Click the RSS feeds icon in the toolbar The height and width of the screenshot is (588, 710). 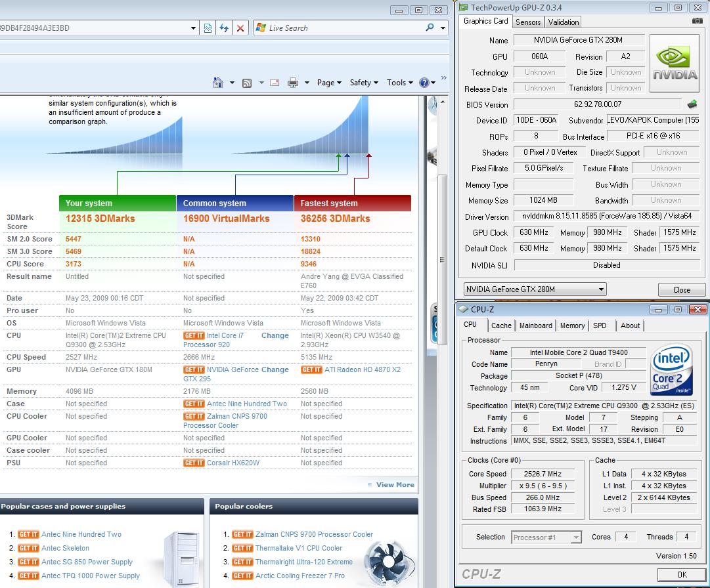pos(247,83)
